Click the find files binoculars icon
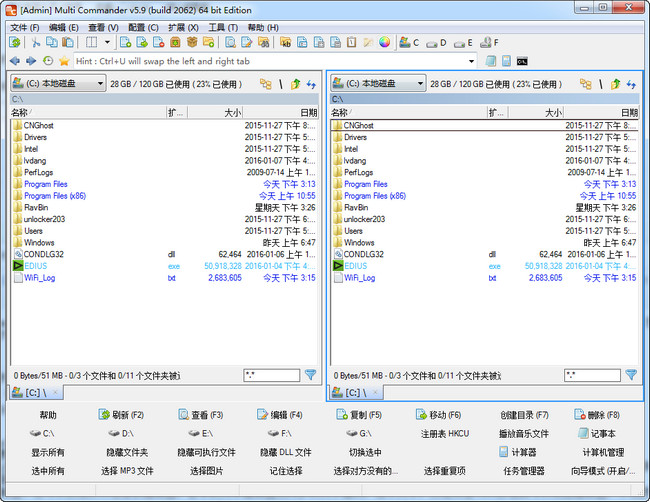The width and height of the screenshot is (650, 502). [263, 42]
